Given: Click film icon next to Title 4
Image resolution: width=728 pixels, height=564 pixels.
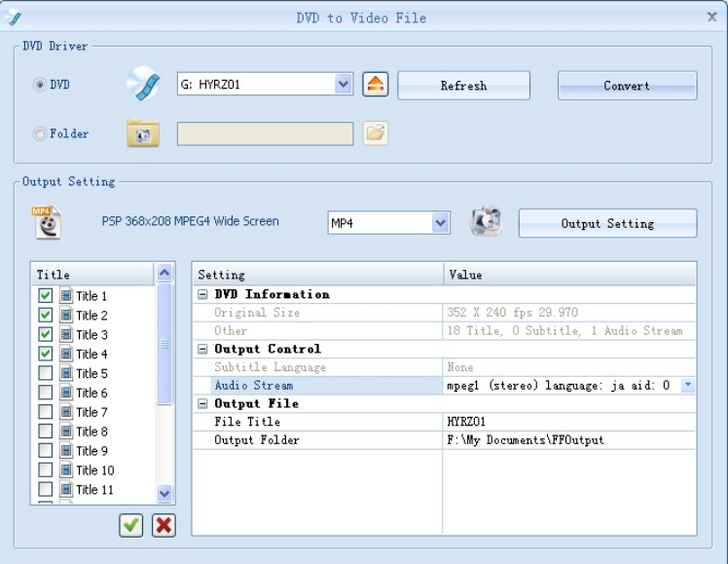Looking at the screenshot, I should (x=66, y=354).
